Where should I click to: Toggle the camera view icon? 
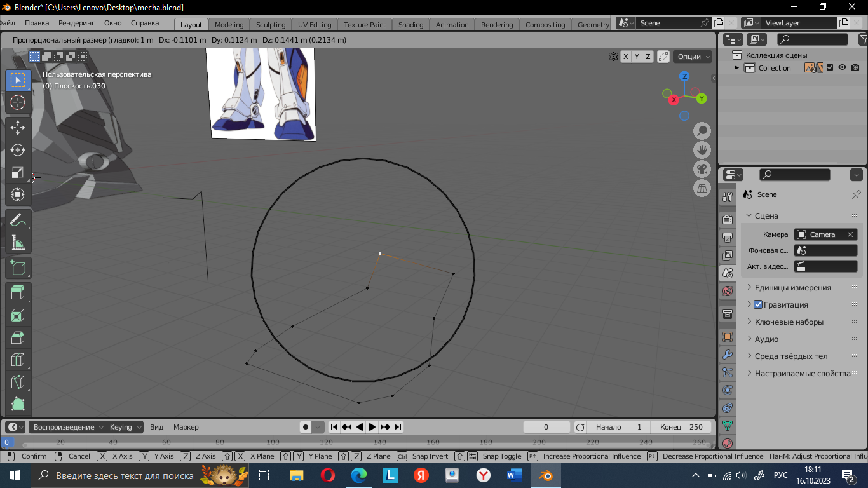tap(702, 169)
